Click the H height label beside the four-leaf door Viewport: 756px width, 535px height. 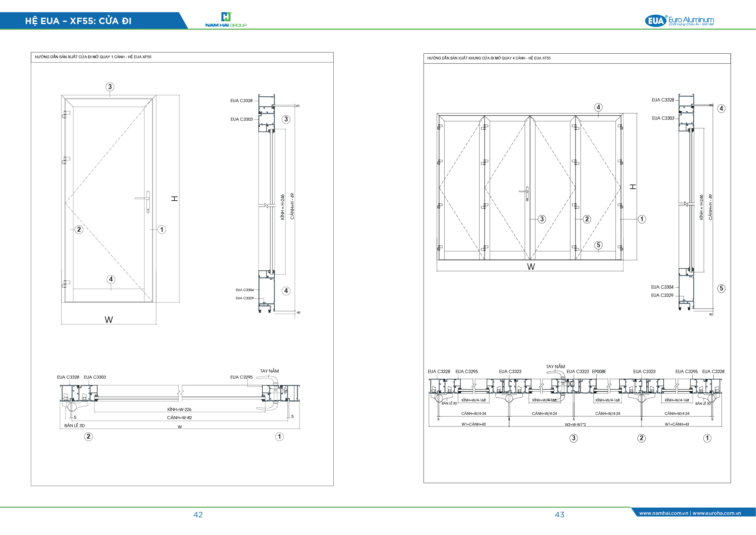633,187
